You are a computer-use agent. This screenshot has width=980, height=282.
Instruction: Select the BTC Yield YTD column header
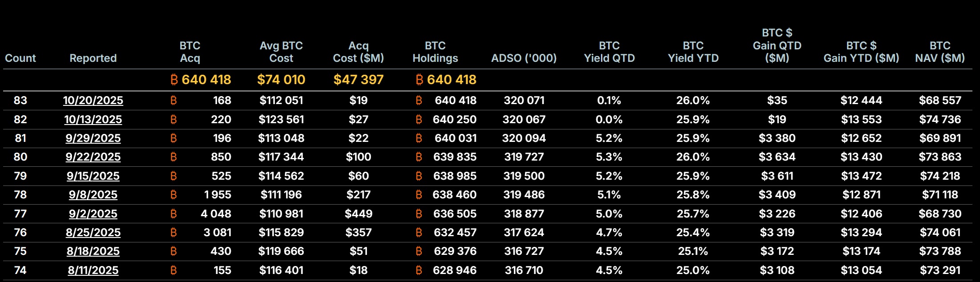693,52
